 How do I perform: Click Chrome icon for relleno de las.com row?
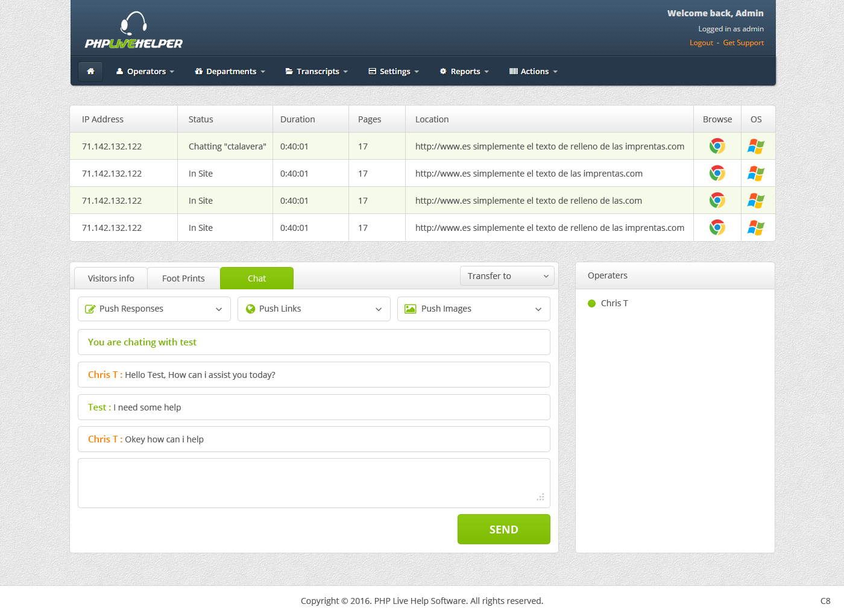[x=717, y=200]
